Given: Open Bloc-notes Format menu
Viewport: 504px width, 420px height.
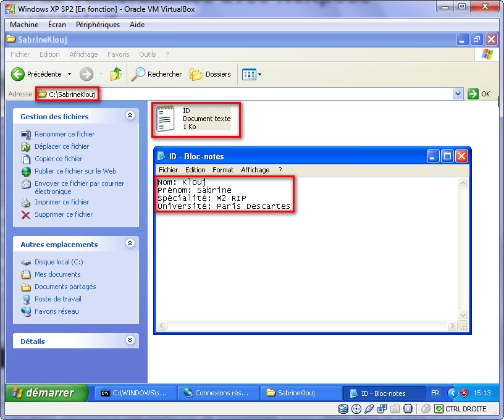Looking at the screenshot, I should 223,170.
